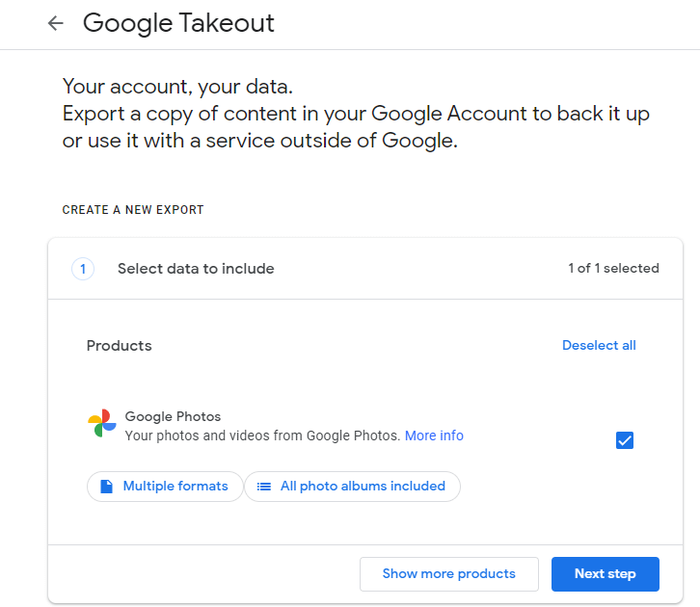Click the Create a new export label
Screen dimensions: 700x607
click(133, 210)
